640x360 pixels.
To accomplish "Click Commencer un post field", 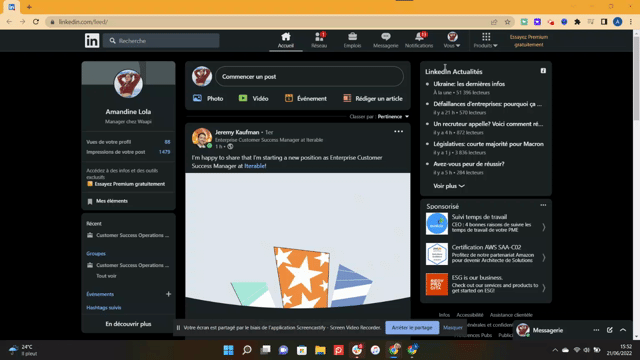I will [x=309, y=76].
